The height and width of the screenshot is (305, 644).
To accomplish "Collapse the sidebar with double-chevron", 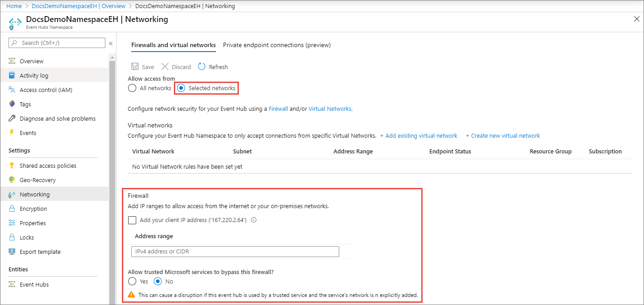I will [111, 43].
